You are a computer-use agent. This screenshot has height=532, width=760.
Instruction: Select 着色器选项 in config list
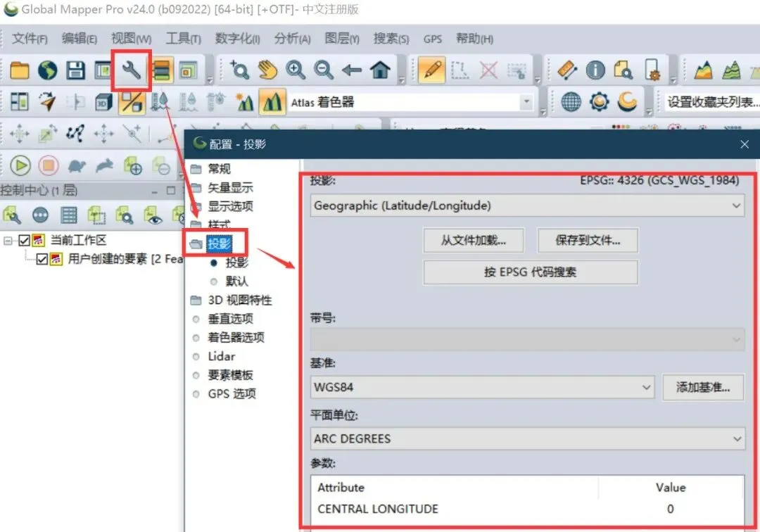(x=236, y=337)
